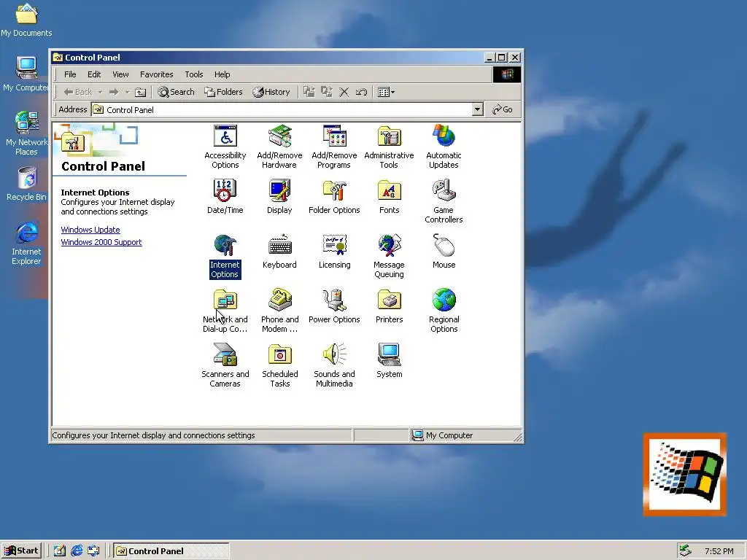This screenshot has height=560, width=747.
Task: Select Phone and Modem Options icon
Action: click(279, 311)
